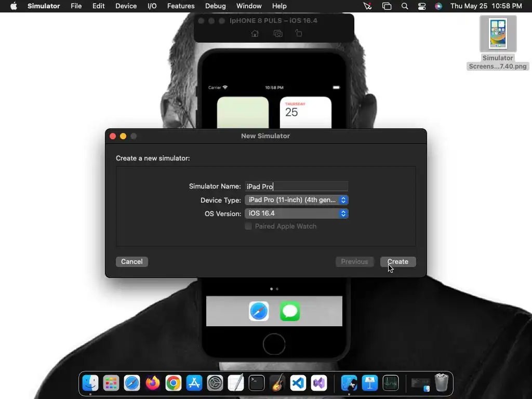Screen dimensions: 532x399
Task: Open the App Store Dock icon
Action: click(194, 383)
